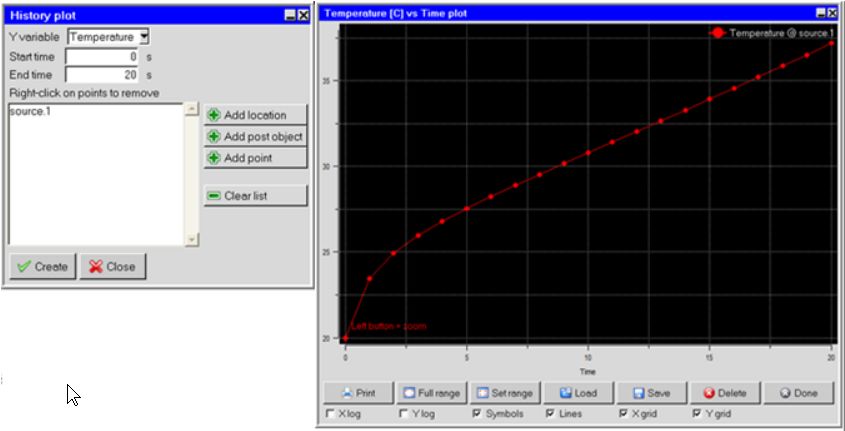
Task: Click the Print button below the plot
Action: [358, 393]
